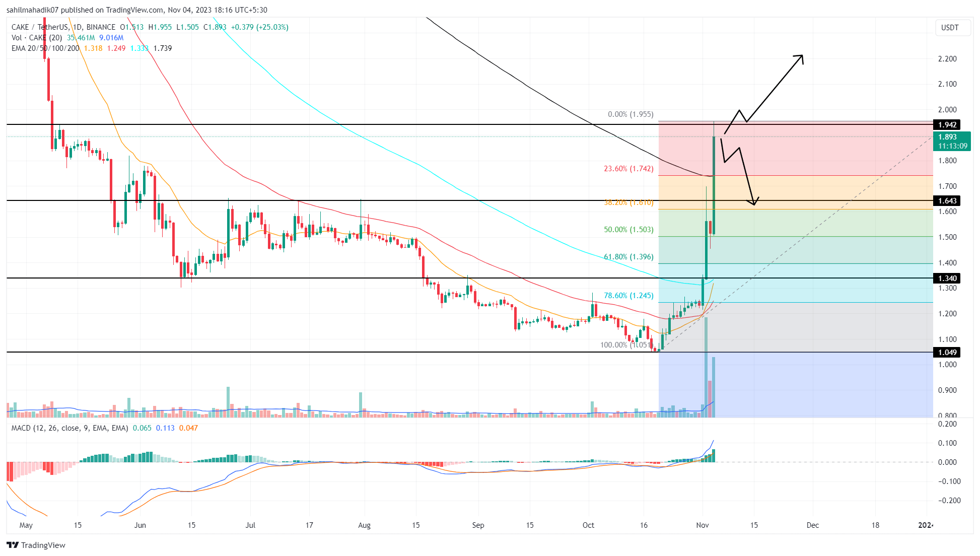Click the EMA 50 value 1.249
Image resolution: width=980 pixels, height=556 pixels.
pos(116,48)
